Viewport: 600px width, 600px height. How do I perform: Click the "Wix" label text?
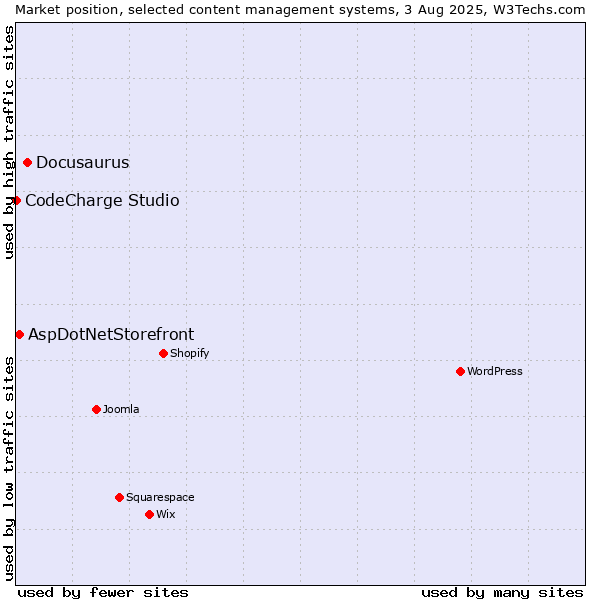pos(166,514)
